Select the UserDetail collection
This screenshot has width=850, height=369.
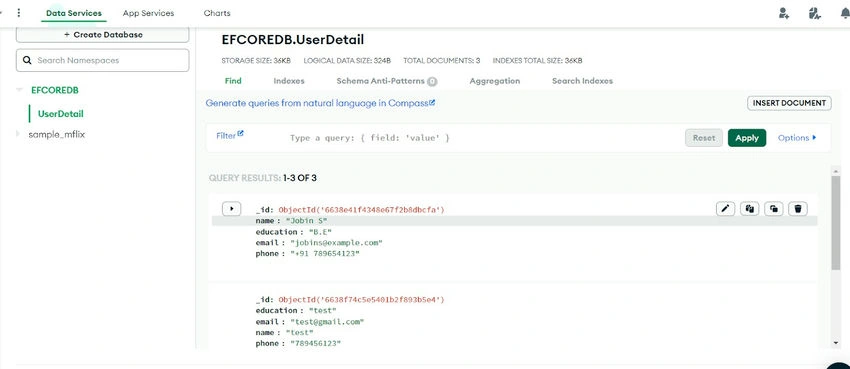coord(61,114)
